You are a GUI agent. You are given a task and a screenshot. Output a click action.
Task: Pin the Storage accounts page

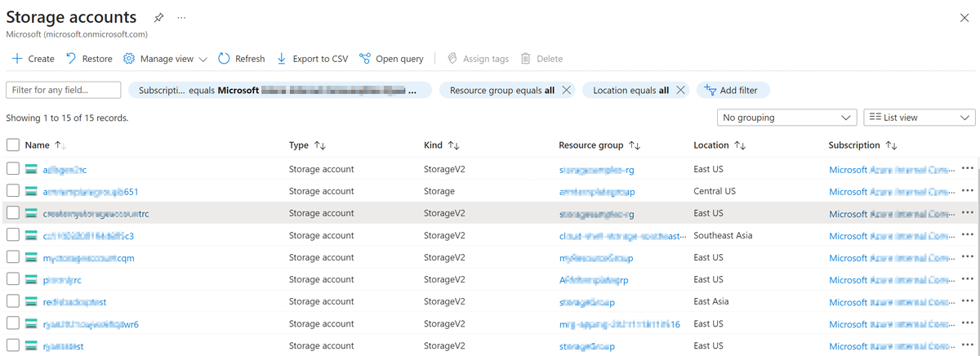pos(158,17)
